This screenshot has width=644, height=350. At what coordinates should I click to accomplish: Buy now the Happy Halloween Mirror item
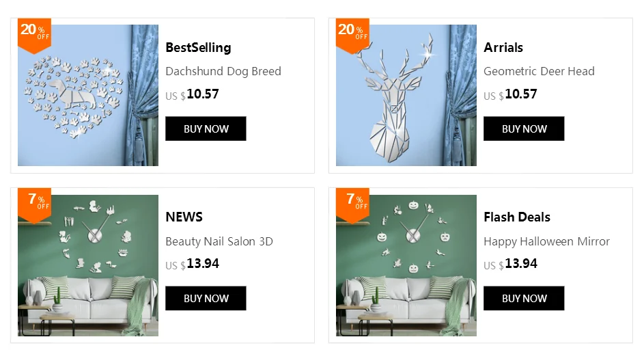coord(524,298)
